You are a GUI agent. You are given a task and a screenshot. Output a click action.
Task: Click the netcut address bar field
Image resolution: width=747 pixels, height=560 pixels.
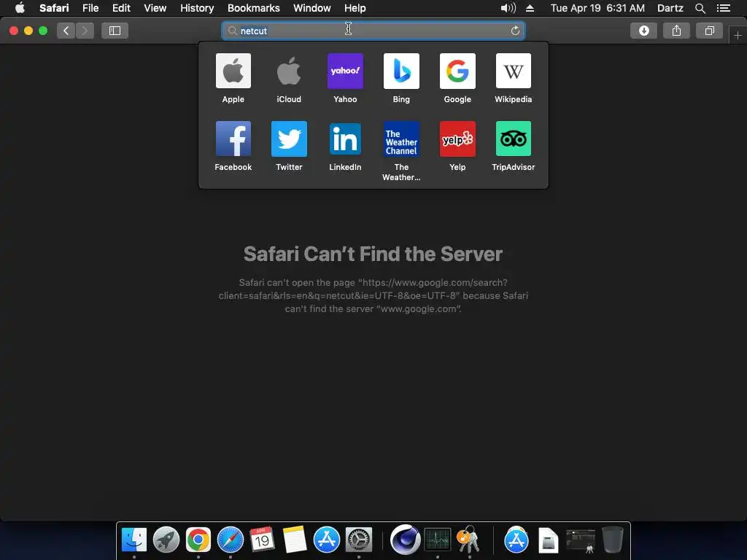click(373, 31)
